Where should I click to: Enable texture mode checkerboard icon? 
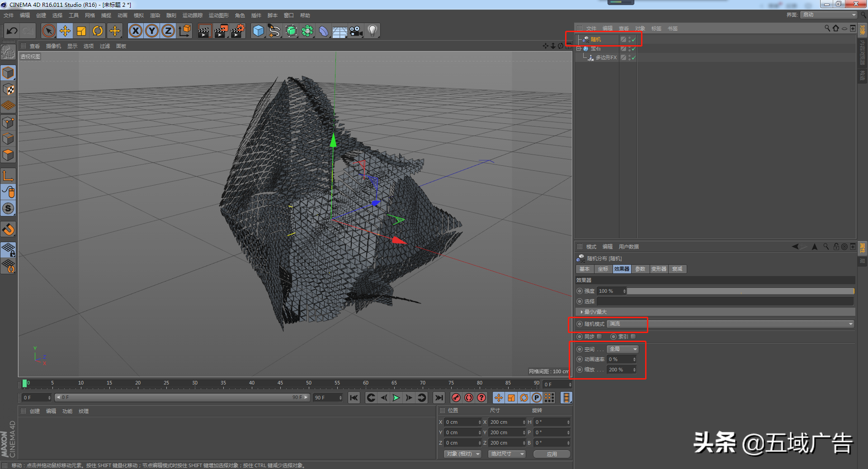pos(8,89)
